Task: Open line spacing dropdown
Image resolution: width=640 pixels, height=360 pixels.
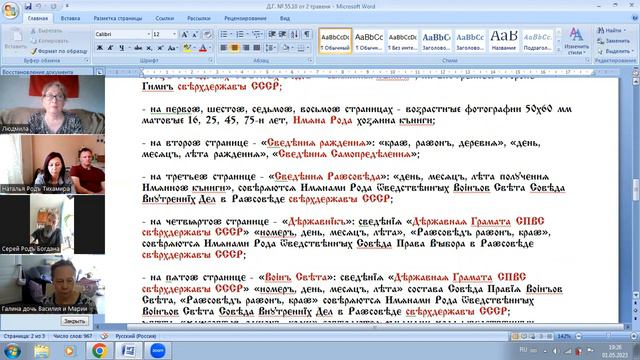Action: point(271,48)
